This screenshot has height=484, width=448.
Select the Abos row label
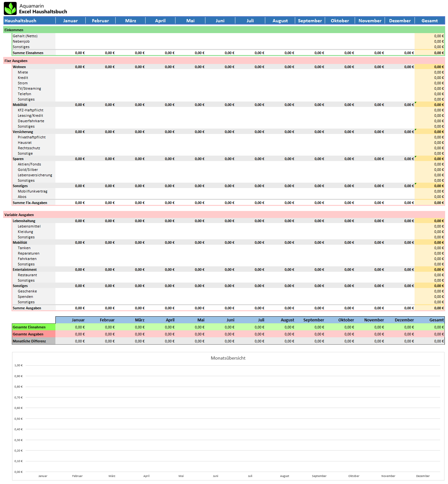pos(22,197)
